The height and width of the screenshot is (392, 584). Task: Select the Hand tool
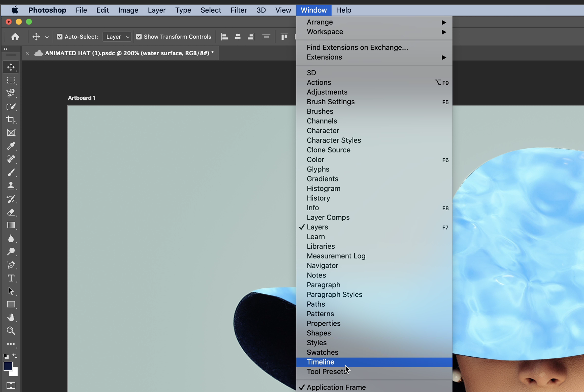pyautogui.click(x=11, y=318)
